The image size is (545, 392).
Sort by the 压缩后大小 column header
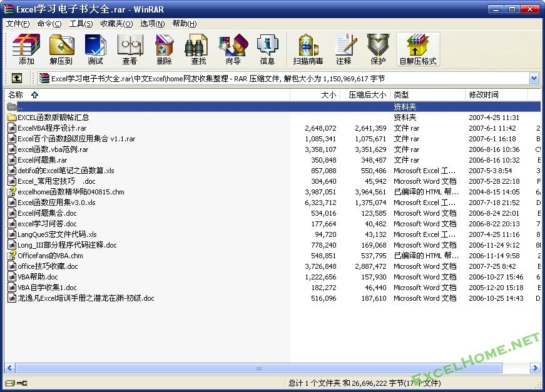[x=365, y=95]
